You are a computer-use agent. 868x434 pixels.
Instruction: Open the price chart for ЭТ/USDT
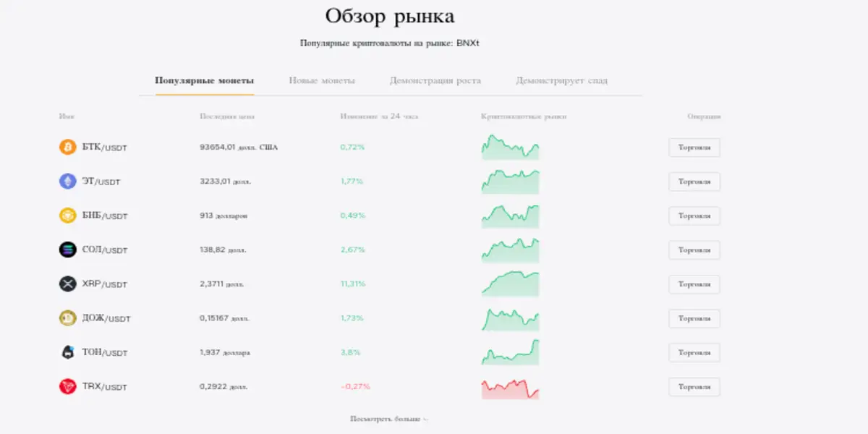[510, 182]
